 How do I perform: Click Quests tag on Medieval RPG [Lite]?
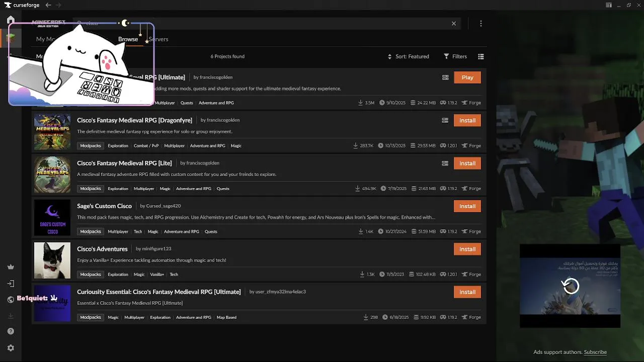click(223, 189)
